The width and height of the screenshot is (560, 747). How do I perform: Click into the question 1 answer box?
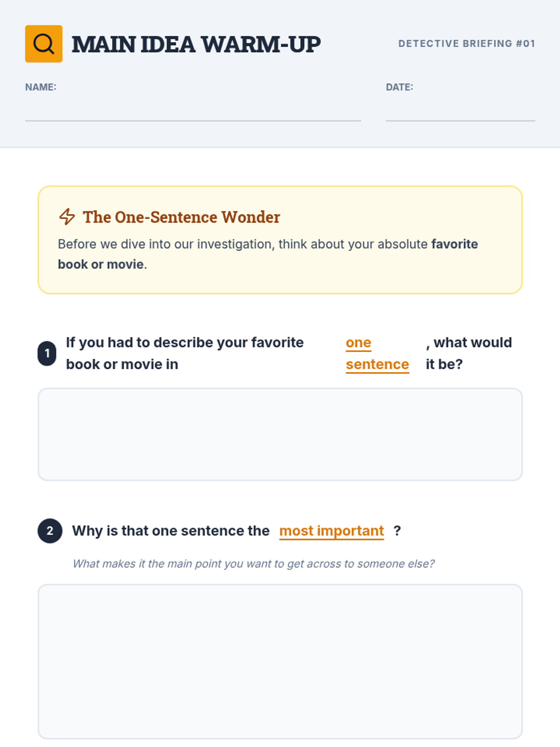pyautogui.click(x=280, y=434)
